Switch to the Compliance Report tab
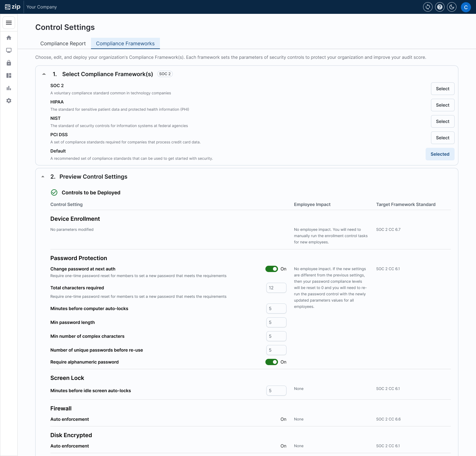The image size is (476, 456). (63, 43)
